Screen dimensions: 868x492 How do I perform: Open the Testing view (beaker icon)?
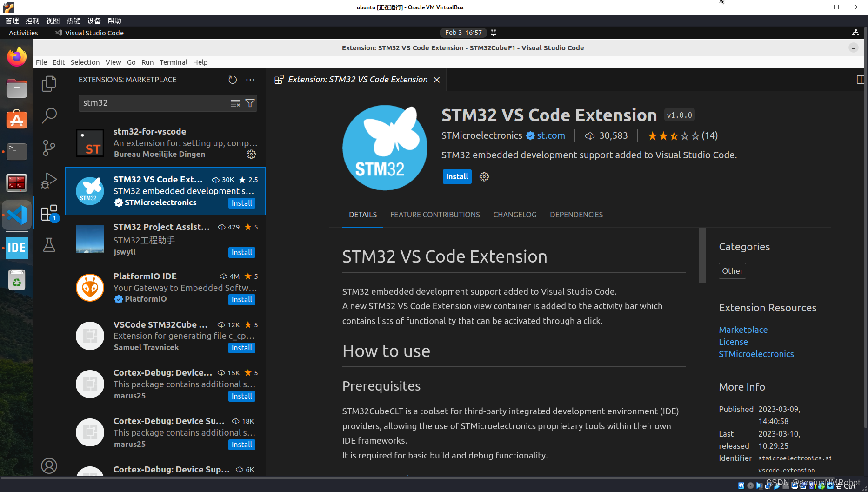click(49, 245)
